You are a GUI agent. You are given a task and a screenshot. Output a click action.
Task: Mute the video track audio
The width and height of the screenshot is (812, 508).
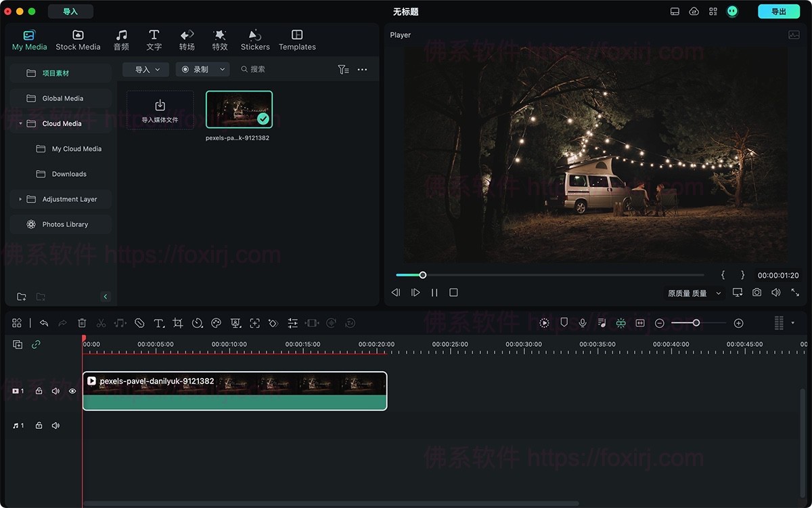(x=55, y=391)
